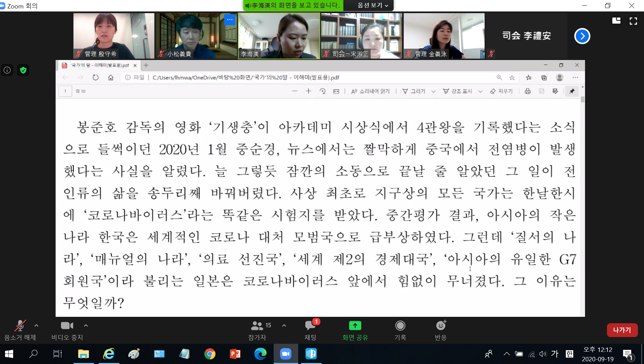This screenshot has width=644, height=364.
Task: Rotate the PDF page
Action: coord(323,91)
